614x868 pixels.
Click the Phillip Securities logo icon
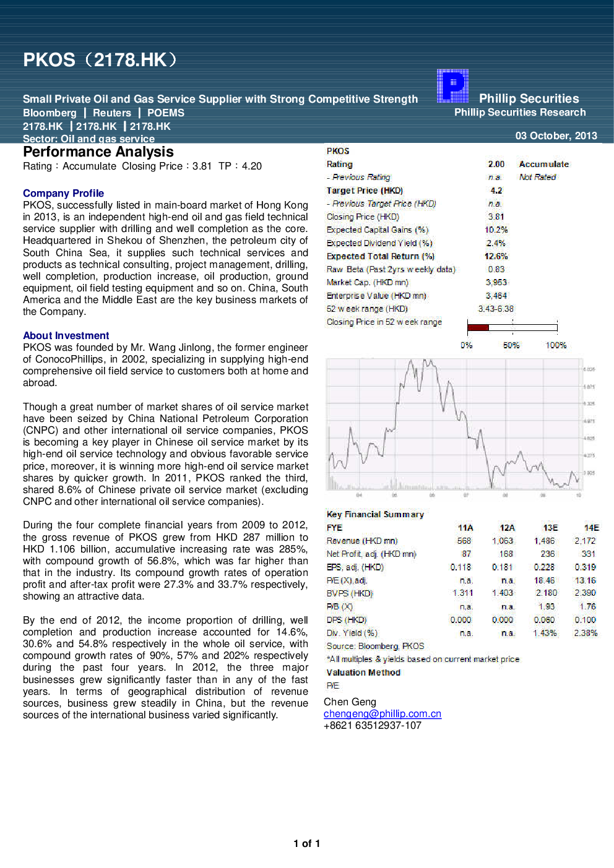coord(452,85)
